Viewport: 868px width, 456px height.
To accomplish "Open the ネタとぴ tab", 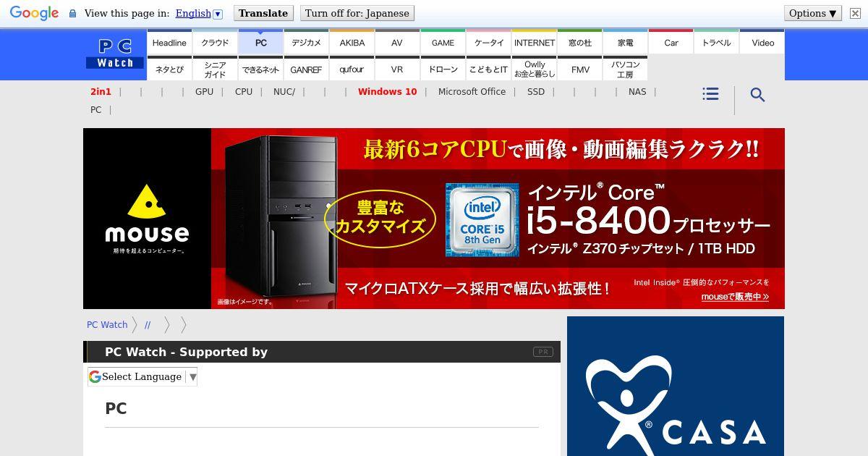I will coord(169,69).
